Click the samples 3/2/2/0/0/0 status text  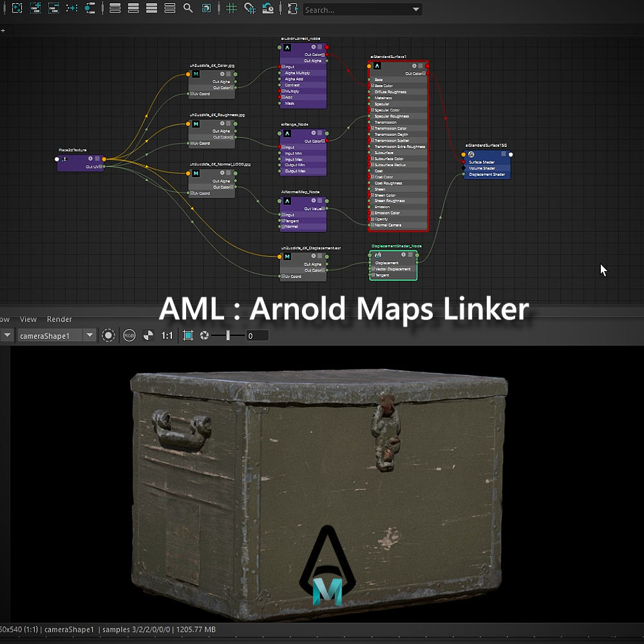(138, 629)
